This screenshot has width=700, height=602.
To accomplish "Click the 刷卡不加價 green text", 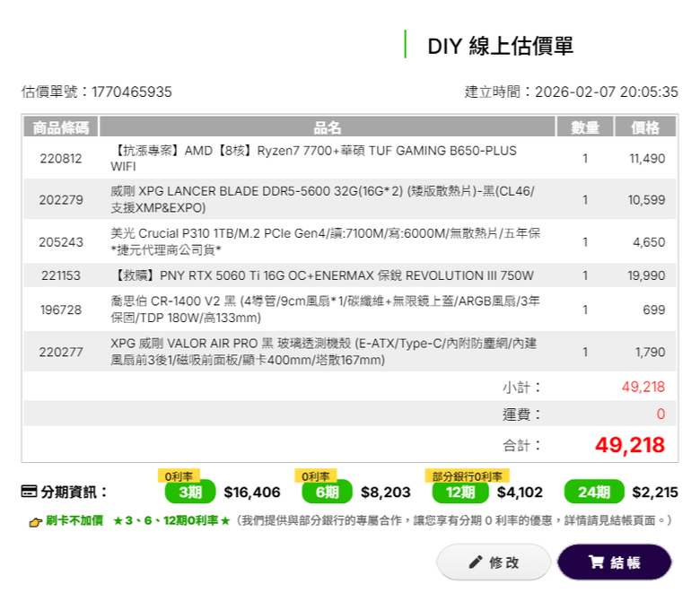I will click(74, 520).
